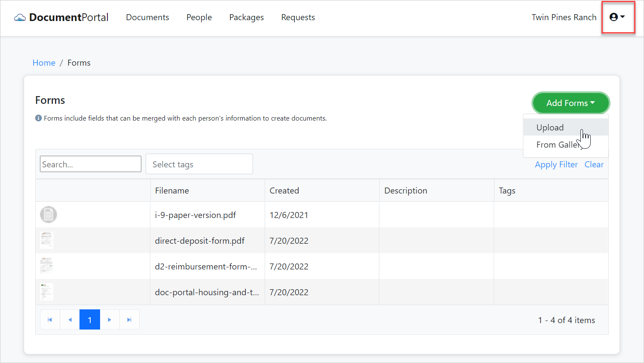This screenshot has height=363, width=644.
Task: Navigate to the People section
Action: (199, 17)
